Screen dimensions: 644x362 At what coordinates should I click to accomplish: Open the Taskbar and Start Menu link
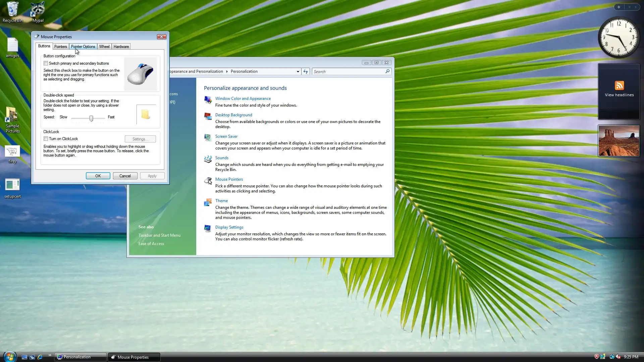159,235
